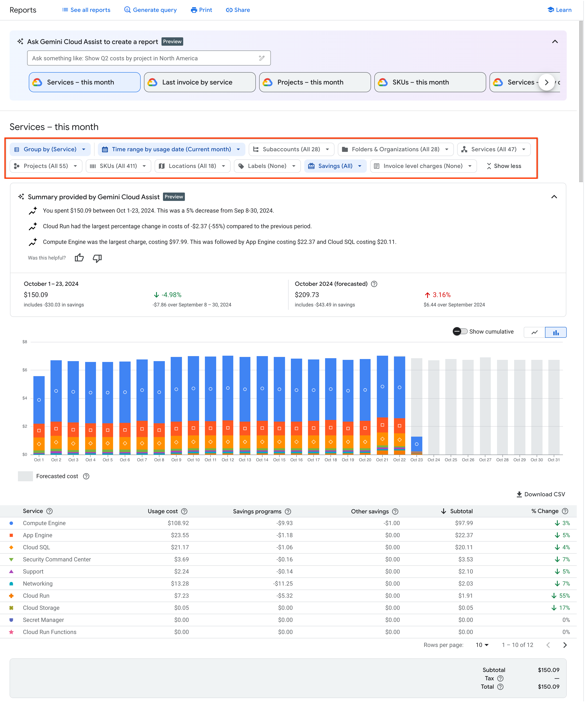The height and width of the screenshot is (707, 588).
Task: Open See all reports link
Action: [x=86, y=10]
